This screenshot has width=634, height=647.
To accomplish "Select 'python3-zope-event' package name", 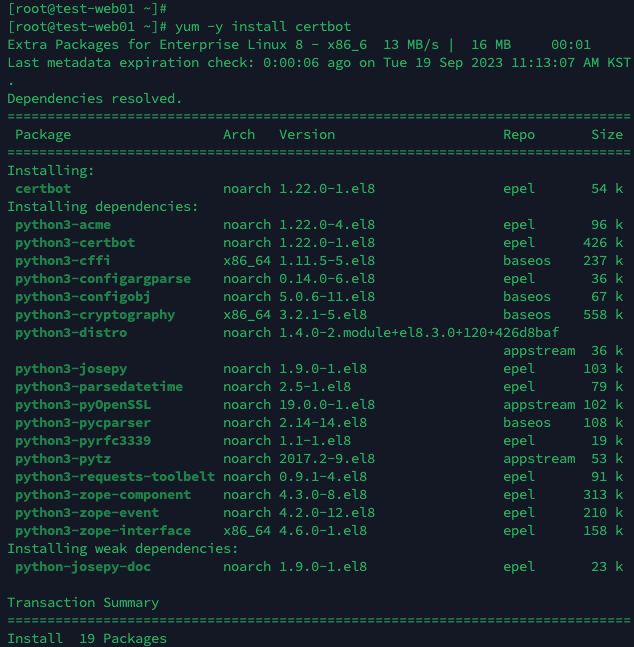I will tap(87, 513).
